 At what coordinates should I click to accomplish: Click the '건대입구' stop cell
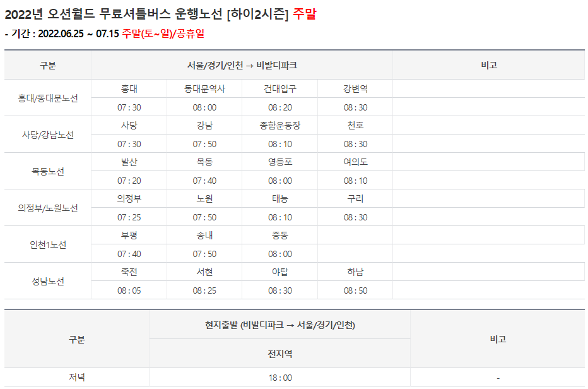click(x=279, y=89)
